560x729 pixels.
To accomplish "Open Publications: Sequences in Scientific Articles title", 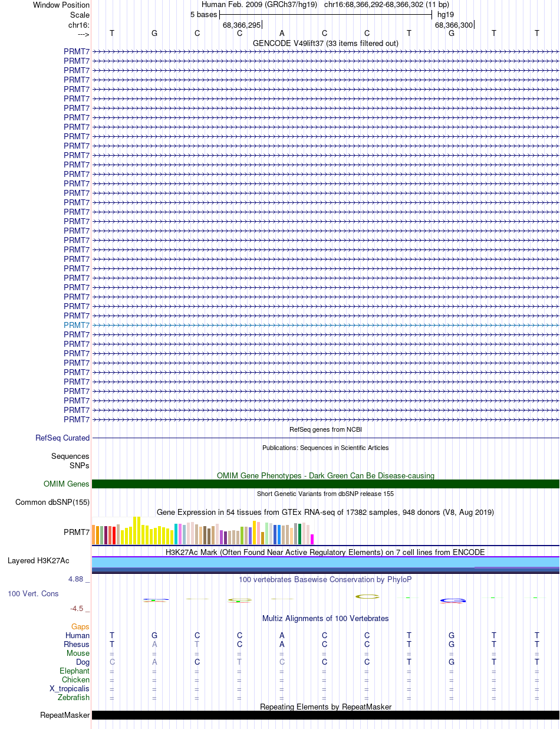I will 325,448.
